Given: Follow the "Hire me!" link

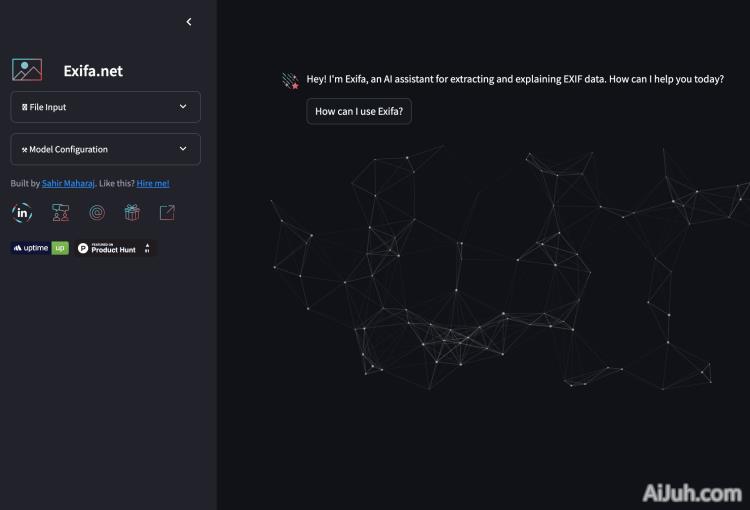Looking at the screenshot, I should pyautogui.click(x=153, y=184).
